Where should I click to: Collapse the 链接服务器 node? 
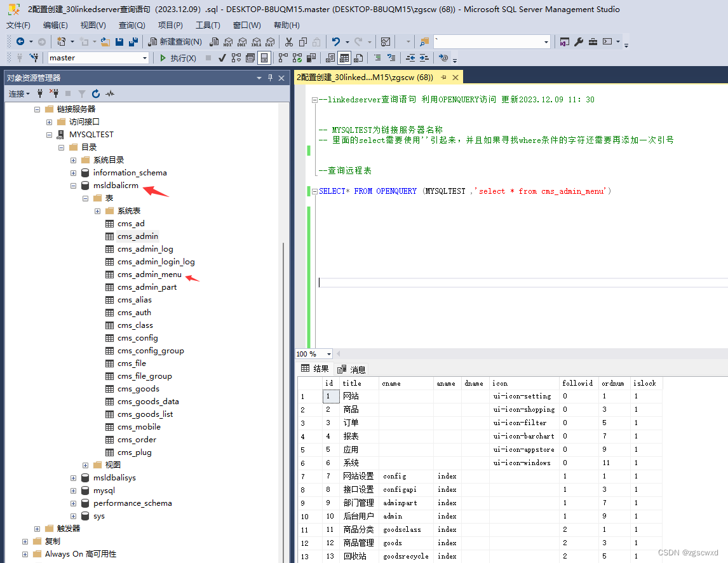[x=37, y=110]
